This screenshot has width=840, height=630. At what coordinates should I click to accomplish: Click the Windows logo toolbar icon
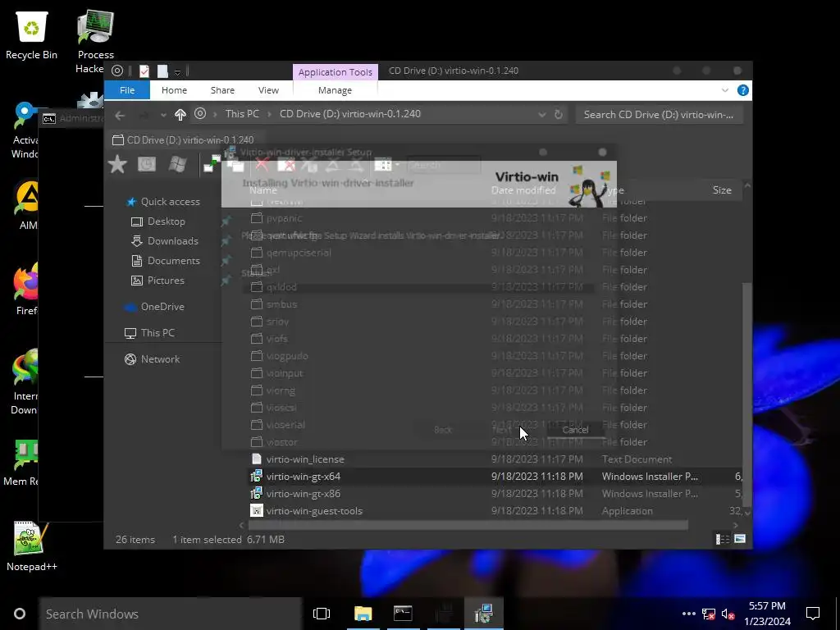(177, 164)
